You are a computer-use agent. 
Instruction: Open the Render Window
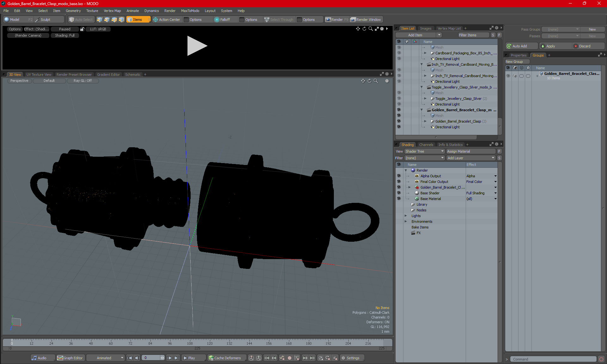click(366, 20)
